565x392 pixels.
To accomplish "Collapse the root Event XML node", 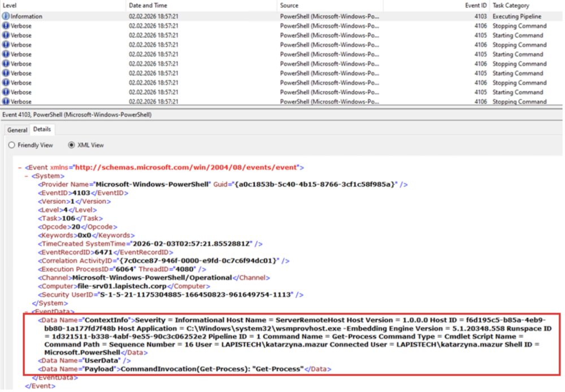I will [20, 168].
